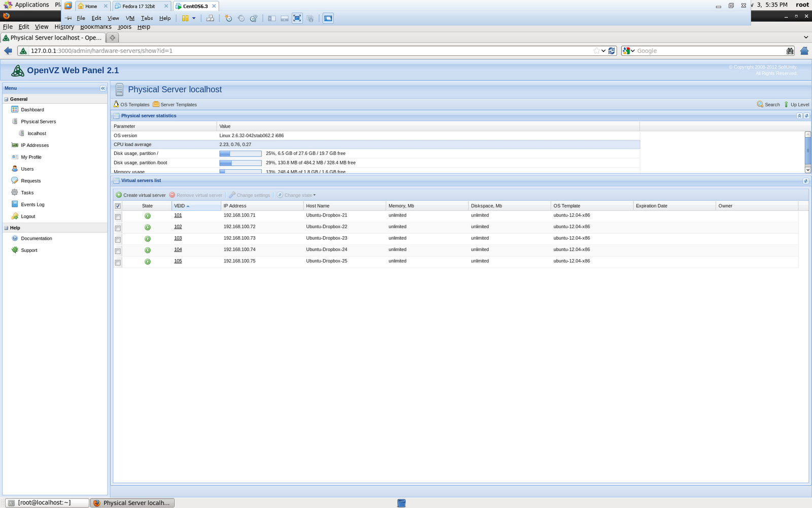This screenshot has height=508, width=812.
Task: Check the checkbox for VEID 105
Action: (x=118, y=263)
